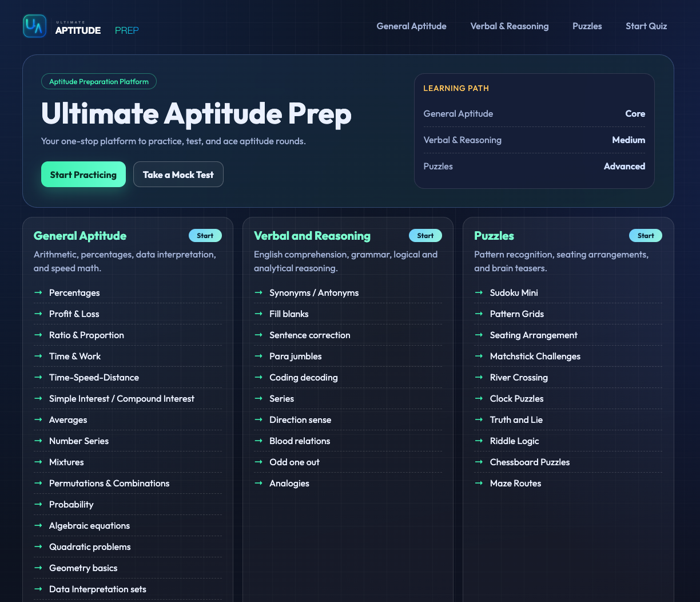Select the arrow icon beside Percentages
Screen dimensions: 700x602
[x=38, y=292]
